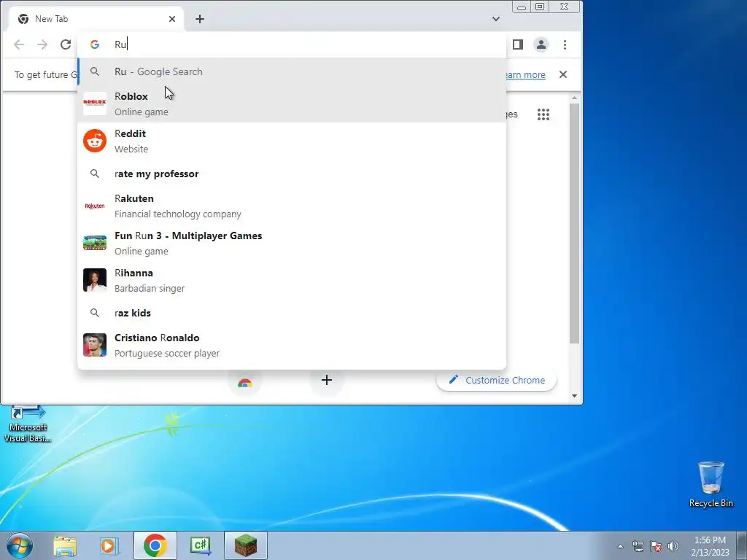Click the Reddit logo icon
Screen dimensions: 747x560
(x=95, y=141)
